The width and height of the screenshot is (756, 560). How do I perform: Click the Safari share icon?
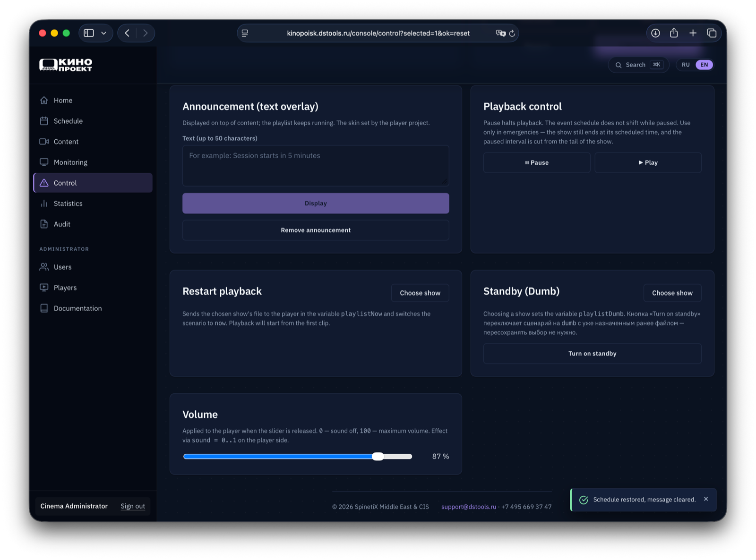pyautogui.click(x=674, y=33)
